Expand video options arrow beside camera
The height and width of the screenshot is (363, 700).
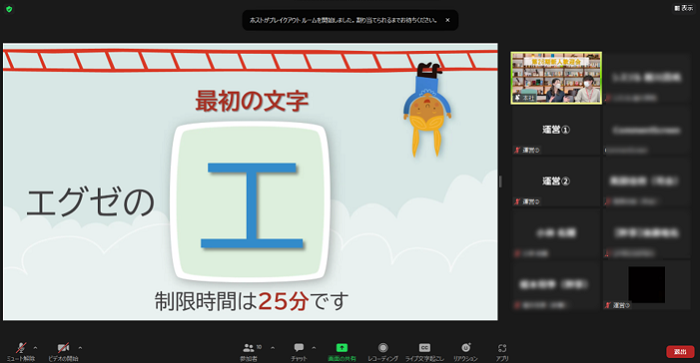pos(80,347)
